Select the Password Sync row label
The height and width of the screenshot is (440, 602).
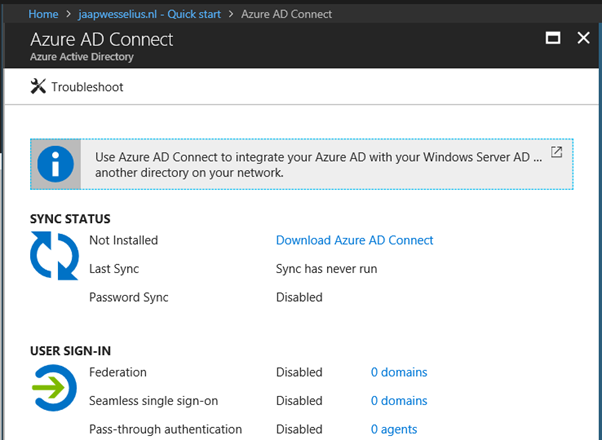129,297
